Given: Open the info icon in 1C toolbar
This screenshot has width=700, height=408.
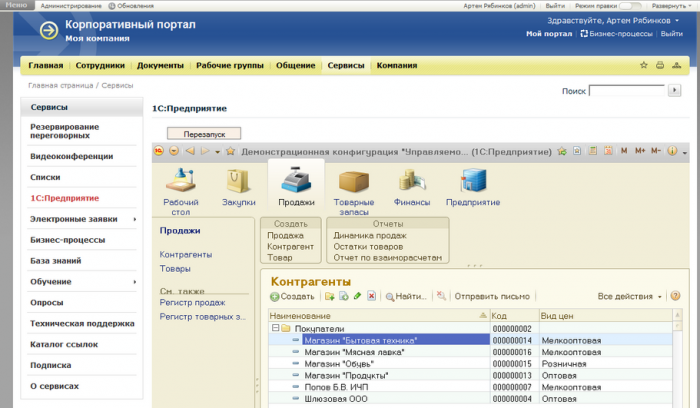Looking at the screenshot, I should 672,151.
